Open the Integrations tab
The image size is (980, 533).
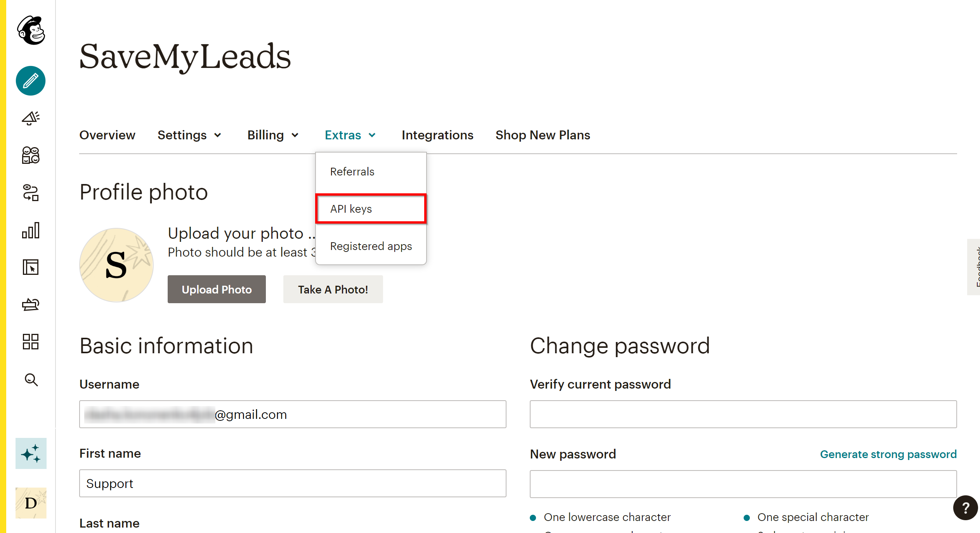437,135
